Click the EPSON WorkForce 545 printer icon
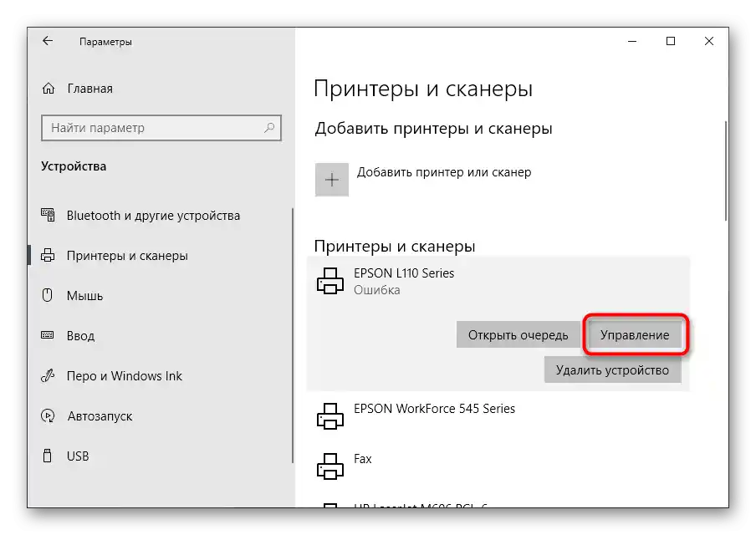Screen dimensions: 756x535 pyautogui.click(x=330, y=416)
